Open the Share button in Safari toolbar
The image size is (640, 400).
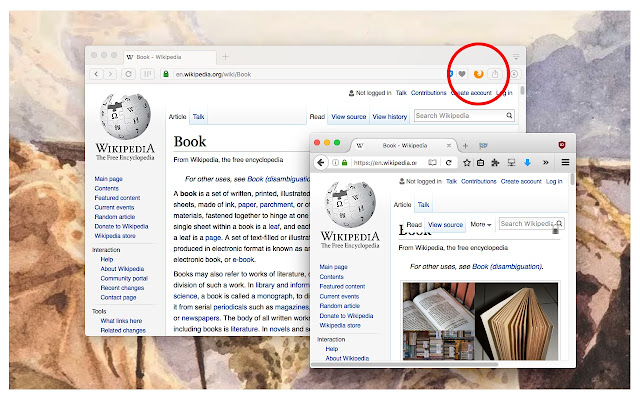click(x=495, y=74)
